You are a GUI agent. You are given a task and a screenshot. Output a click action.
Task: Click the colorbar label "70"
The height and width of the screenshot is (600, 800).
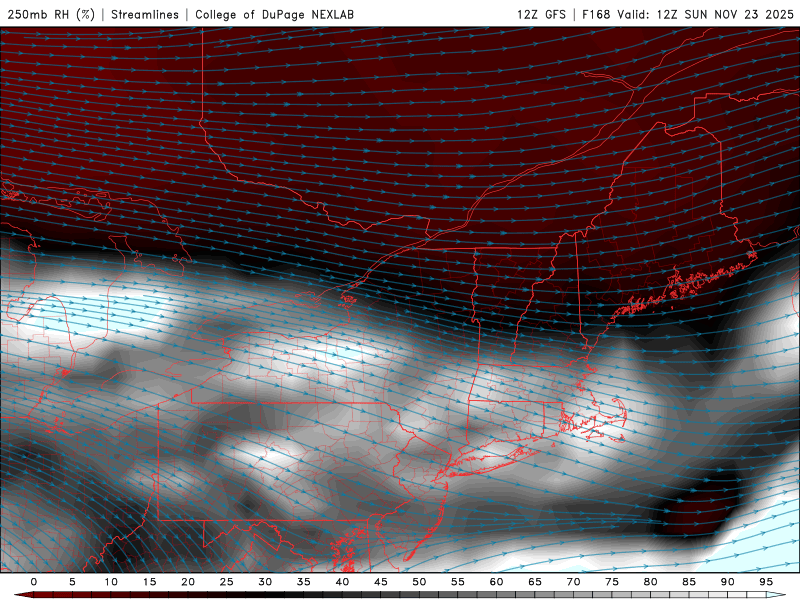[x=573, y=582]
